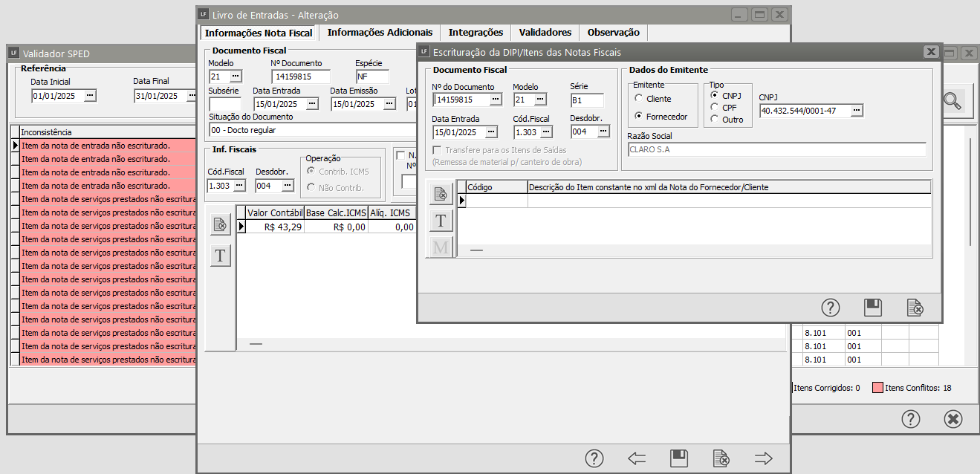Viewport: 980px width, 474px height.
Task: Click the T totals button beside DIPI items grid
Action: (441, 220)
